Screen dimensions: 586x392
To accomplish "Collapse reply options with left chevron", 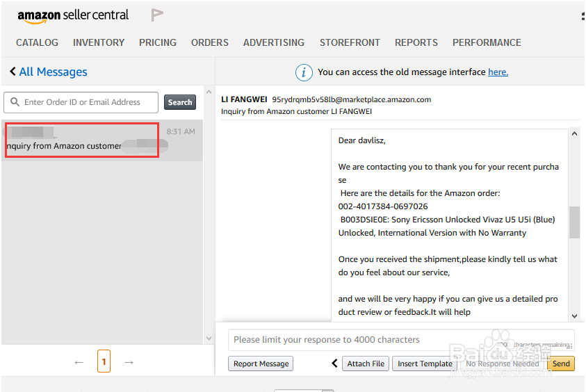I will pos(334,364).
